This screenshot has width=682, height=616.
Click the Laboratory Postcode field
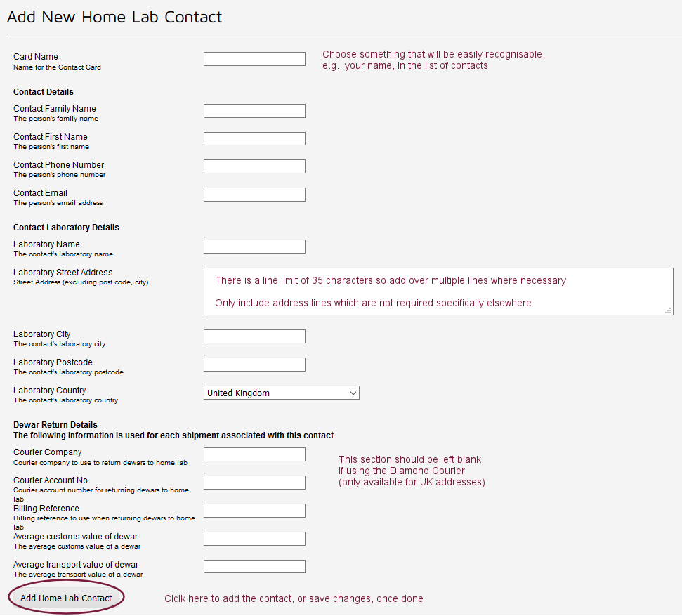click(x=254, y=364)
